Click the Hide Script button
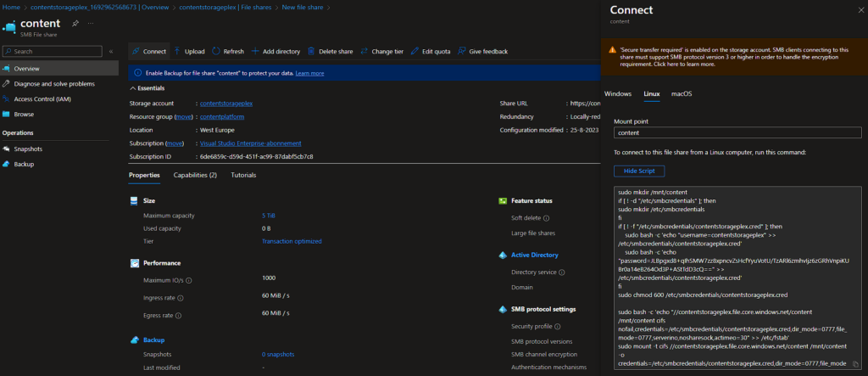 click(639, 171)
